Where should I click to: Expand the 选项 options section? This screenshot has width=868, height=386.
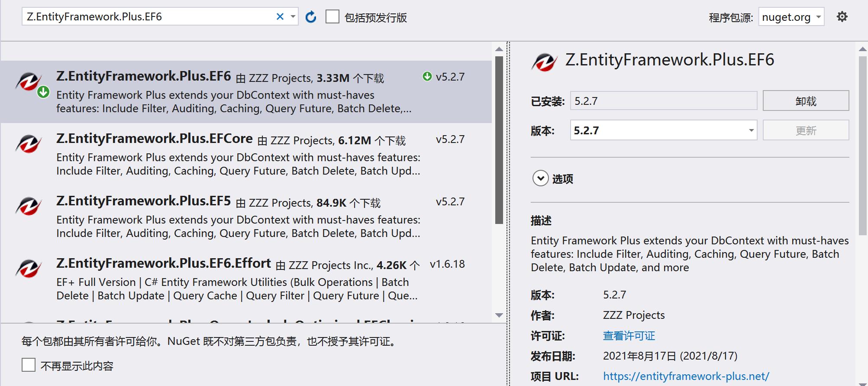tap(540, 178)
